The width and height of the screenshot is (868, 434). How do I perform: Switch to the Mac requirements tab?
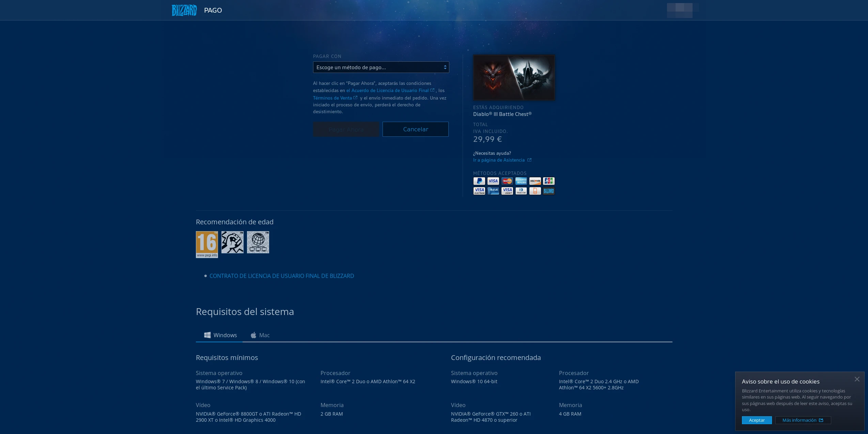tap(260, 335)
